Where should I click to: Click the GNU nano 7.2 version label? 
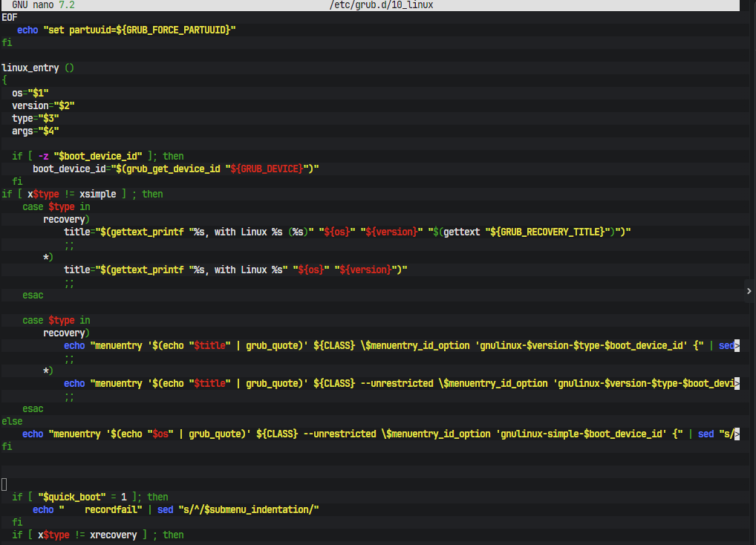point(43,4)
